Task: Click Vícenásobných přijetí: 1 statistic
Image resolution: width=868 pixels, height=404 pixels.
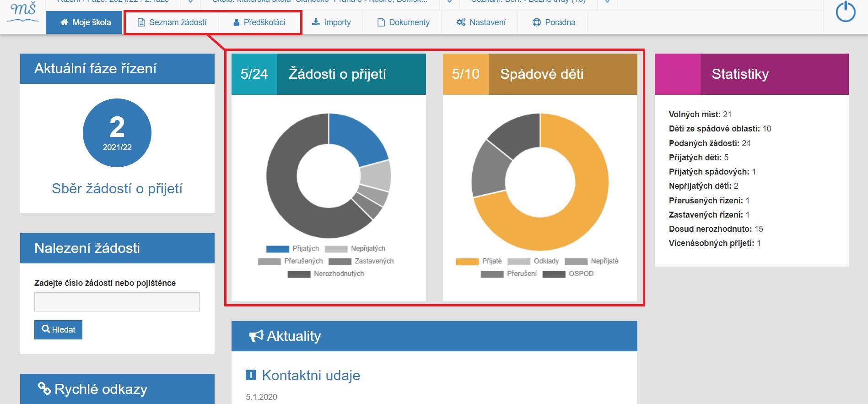Action: point(715,243)
